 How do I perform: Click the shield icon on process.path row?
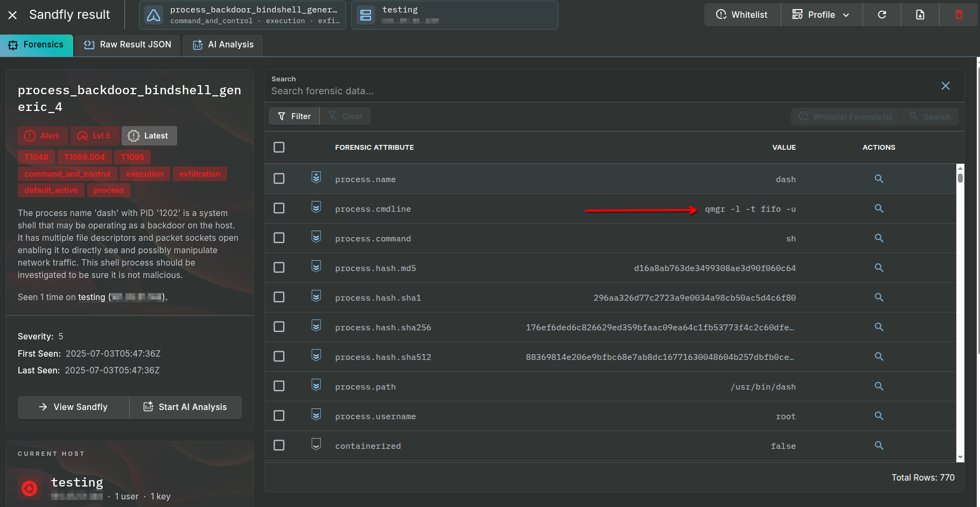316,385
